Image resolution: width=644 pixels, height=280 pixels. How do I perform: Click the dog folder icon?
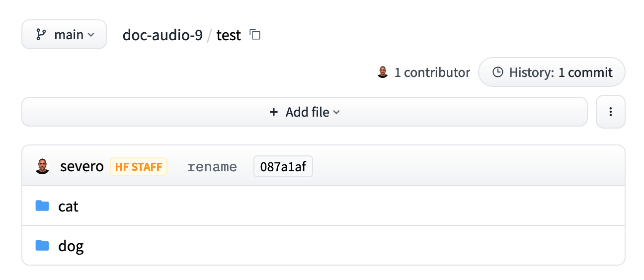[42, 246]
